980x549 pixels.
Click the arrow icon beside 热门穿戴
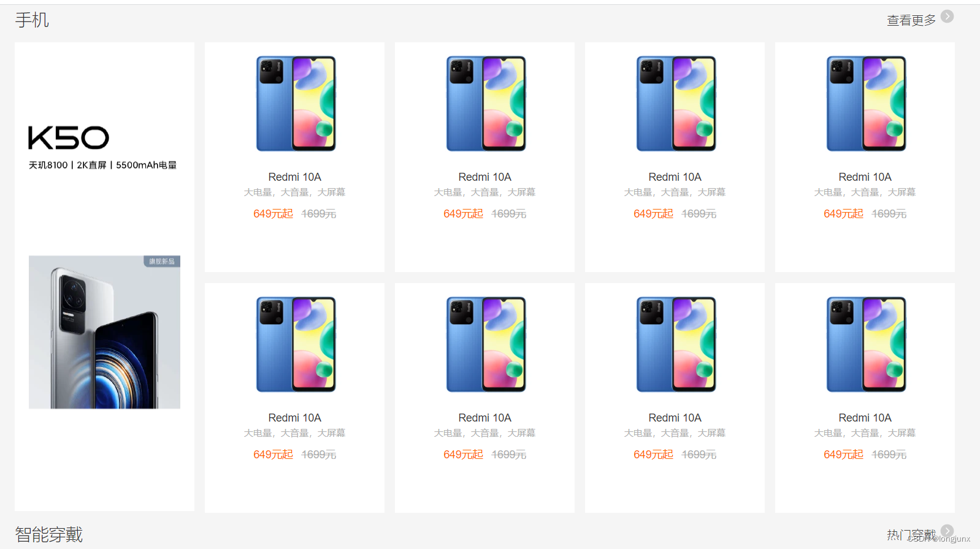pos(947,531)
